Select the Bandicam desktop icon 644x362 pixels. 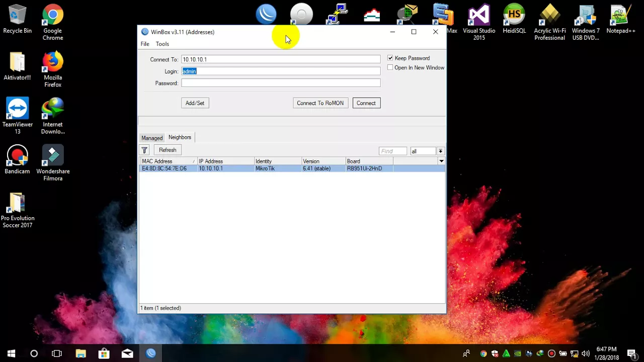(17, 160)
